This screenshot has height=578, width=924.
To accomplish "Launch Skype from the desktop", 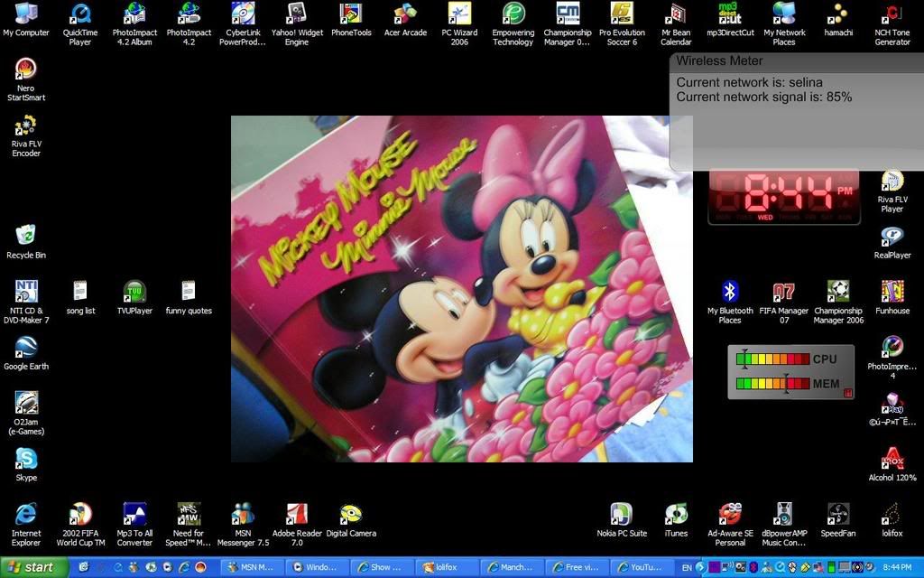I will point(26,459).
